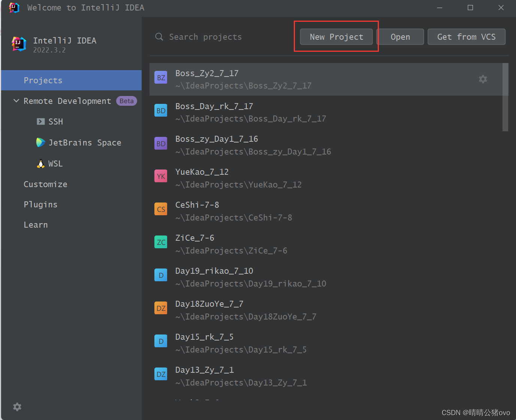Click the WSL penguin icon
The image size is (516, 420).
pyautogui.click(x=40, y=163)
